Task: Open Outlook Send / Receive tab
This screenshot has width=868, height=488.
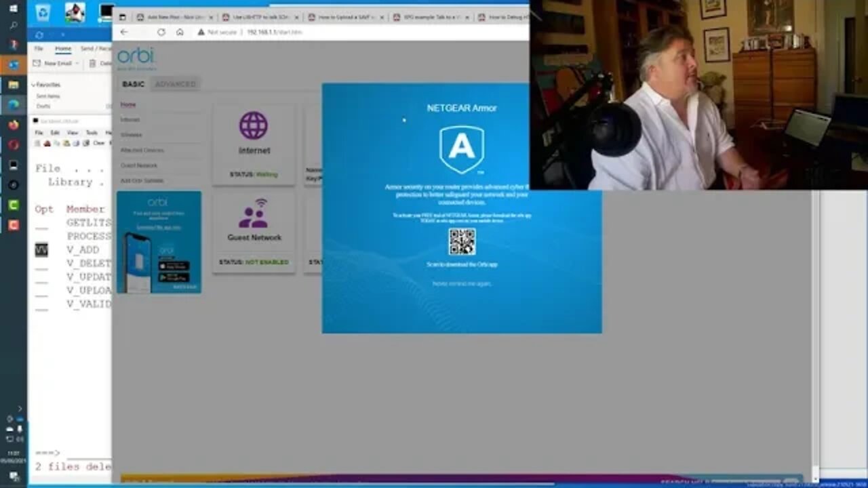Action: point(95,49)
